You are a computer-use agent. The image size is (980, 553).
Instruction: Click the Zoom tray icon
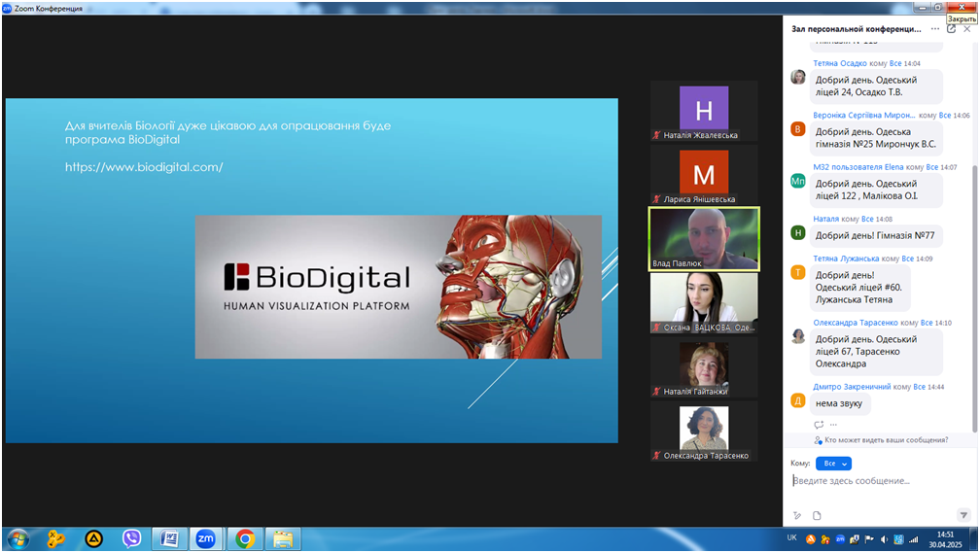click(x=840, y=539)
